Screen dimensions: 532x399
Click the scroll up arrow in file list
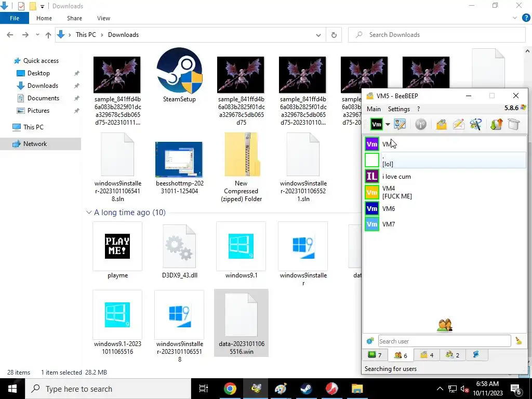pyautogui.click(x=527, y=51)
